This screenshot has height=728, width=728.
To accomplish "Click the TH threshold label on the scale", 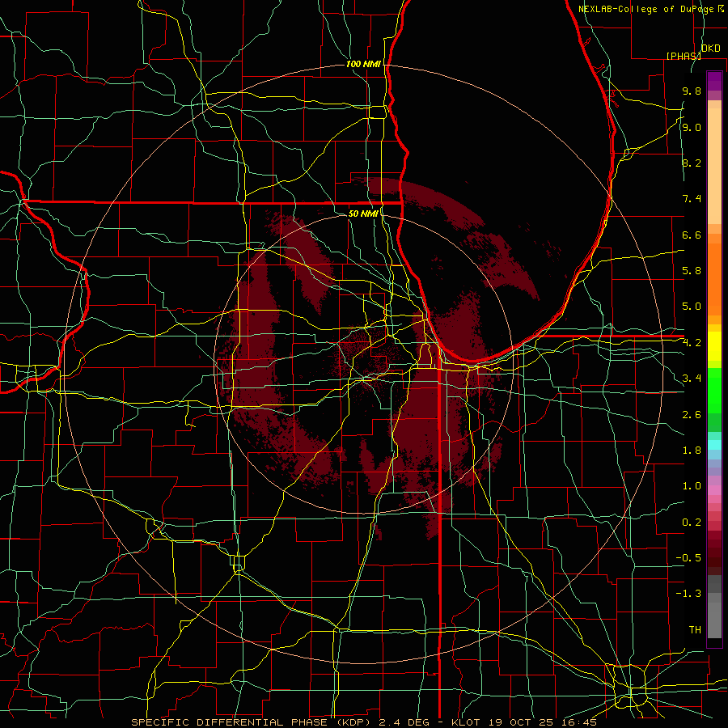I will pyautogui.click(x=695, y=630).
